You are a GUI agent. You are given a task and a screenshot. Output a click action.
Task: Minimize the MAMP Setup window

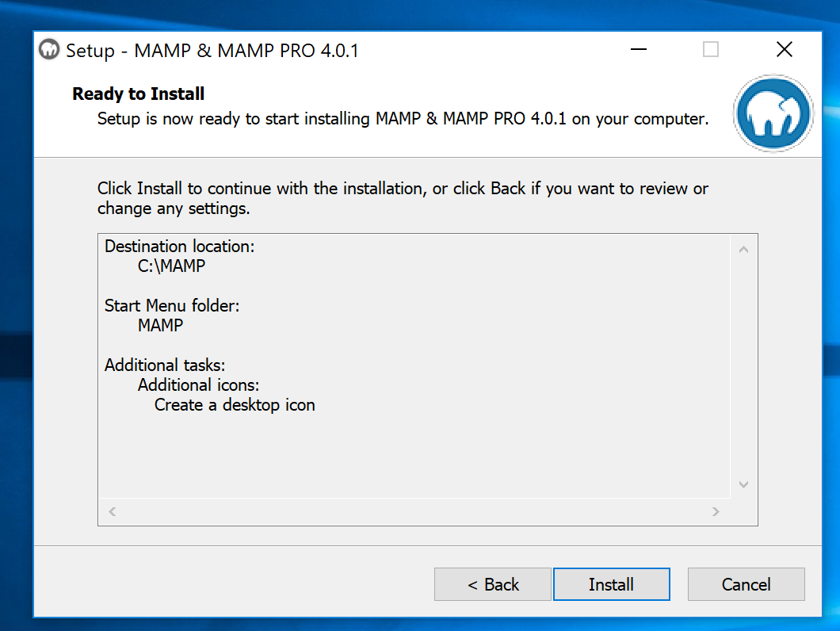click(639, 50)
